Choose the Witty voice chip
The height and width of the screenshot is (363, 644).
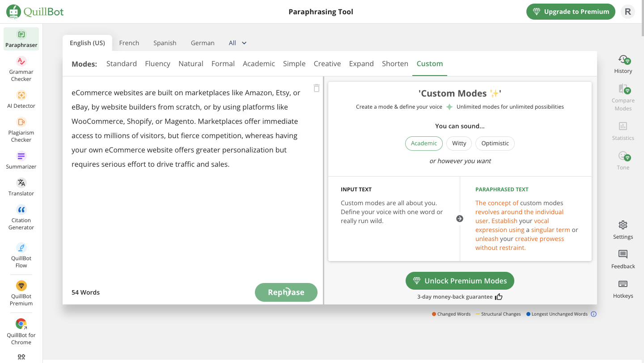pos(459,143)
